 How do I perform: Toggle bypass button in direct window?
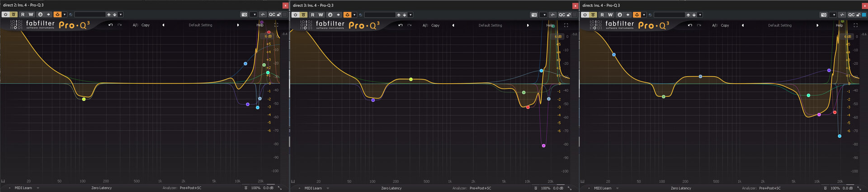[x=593, y=15]
